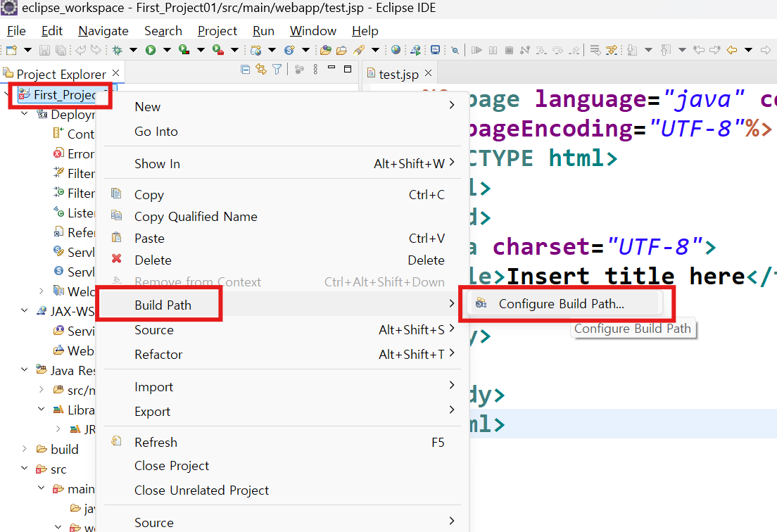Open the File menu
Image resolution: width=777 pixels, height=532 pixels.
[x=16, y=31]
